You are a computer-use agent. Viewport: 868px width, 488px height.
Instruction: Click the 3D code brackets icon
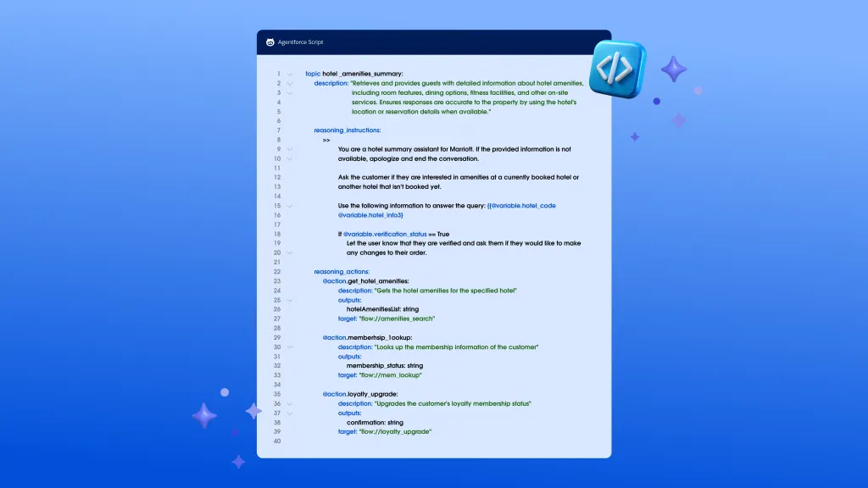pyautogui.click(x=617, y=69)
